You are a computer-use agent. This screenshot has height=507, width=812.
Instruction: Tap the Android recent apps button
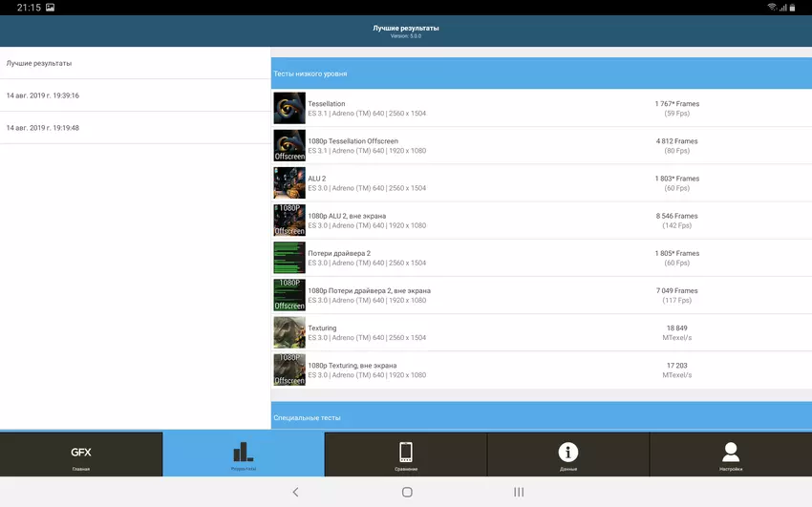(519, 492)
